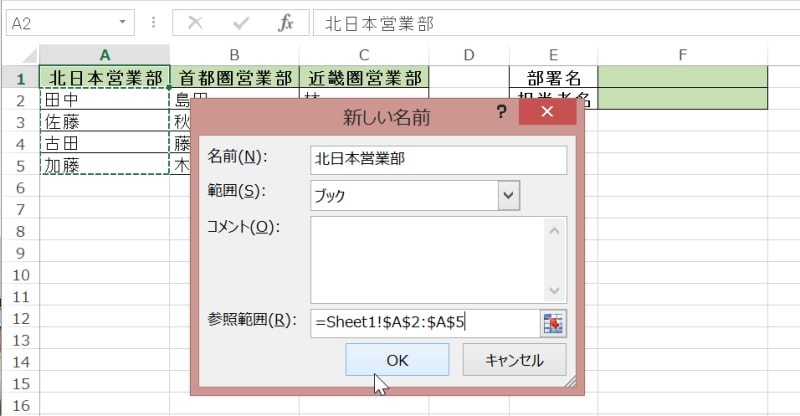Click green cell F1
800x416 pixels.
pos(682,77)
